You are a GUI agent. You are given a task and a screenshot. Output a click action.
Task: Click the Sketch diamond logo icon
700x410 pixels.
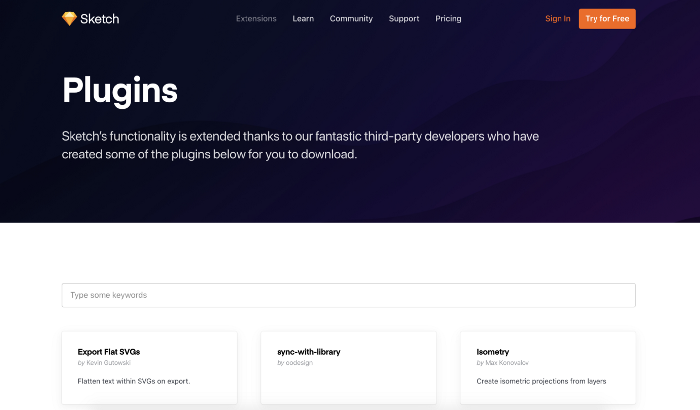click(69, 18)
